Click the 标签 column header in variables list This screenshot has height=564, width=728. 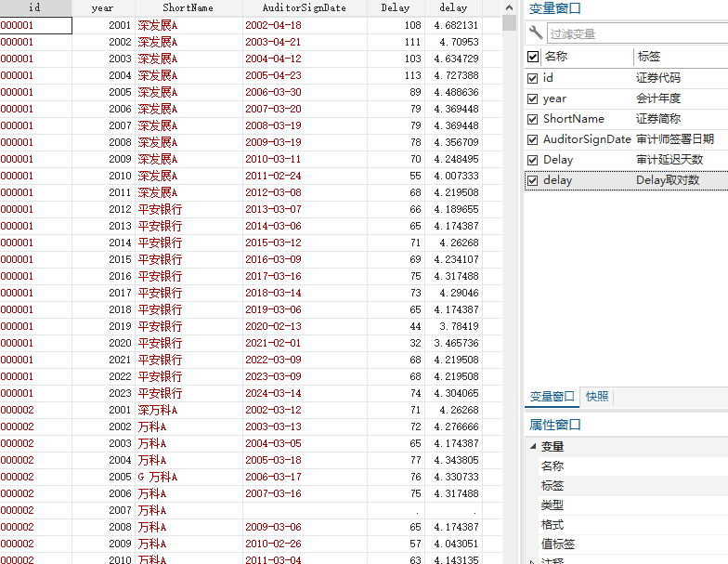[x=649, y=57]
